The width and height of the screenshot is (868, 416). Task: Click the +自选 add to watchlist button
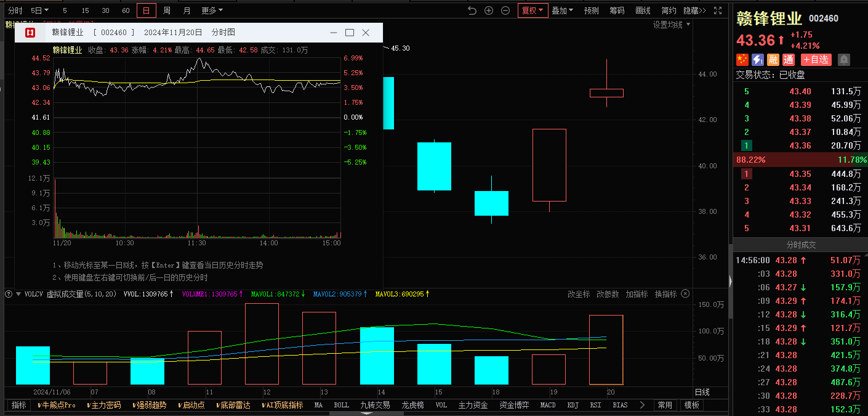coord(816,60)
